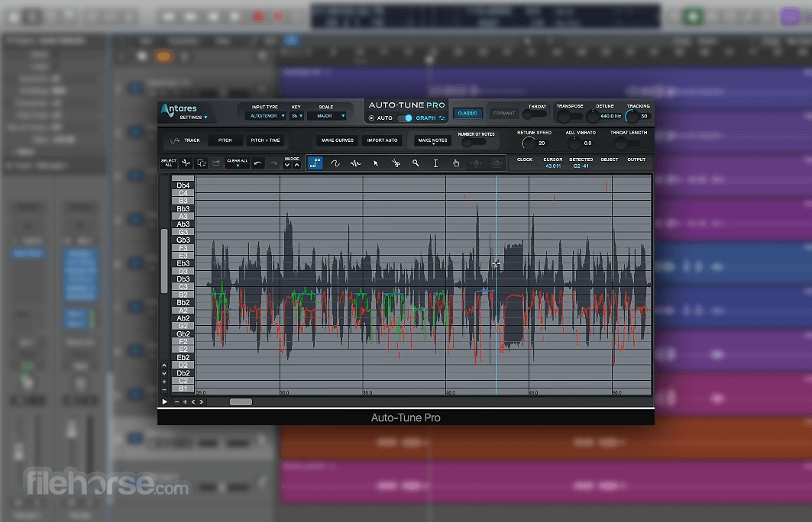Expand the Scale dropdown set to Major
The width and height of the screenshot is (812, 522).
327,116
